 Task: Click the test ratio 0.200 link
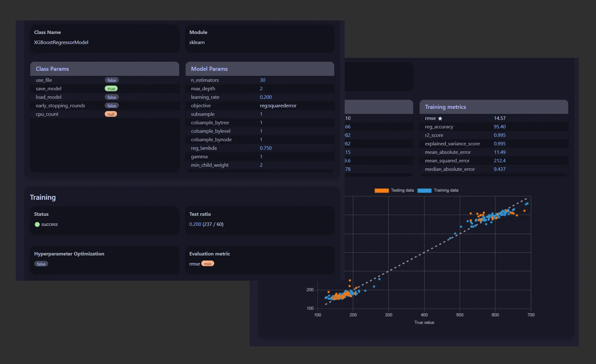(x=195, y=224)
